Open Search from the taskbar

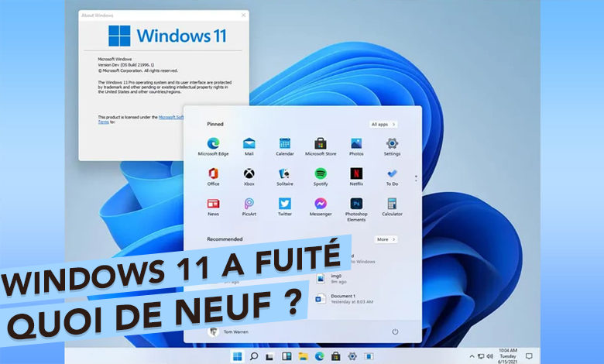coord(254,356)
